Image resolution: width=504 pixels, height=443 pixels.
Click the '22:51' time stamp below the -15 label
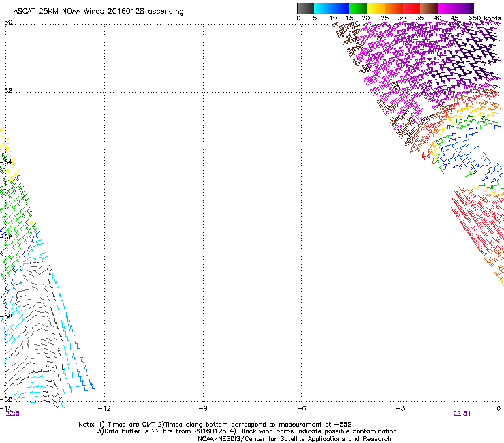(14, 414)
